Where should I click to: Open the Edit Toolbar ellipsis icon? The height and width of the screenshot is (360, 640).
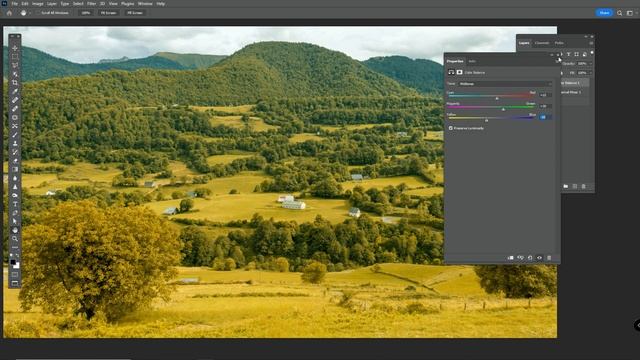15,247
